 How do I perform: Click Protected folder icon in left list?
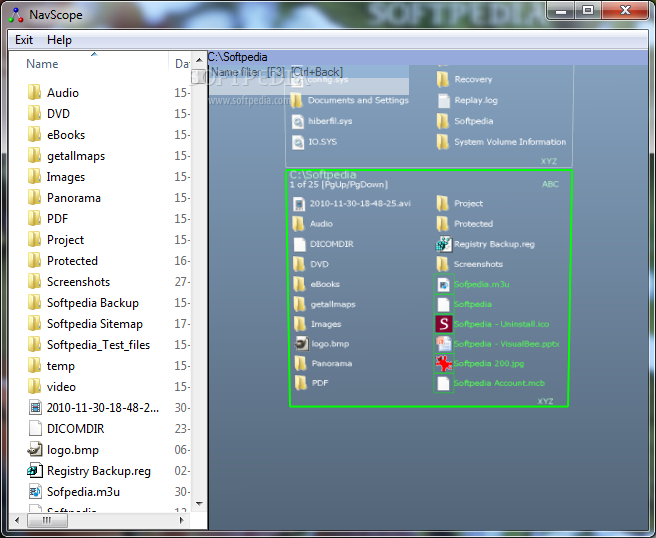pyautogui.click(x=35, y=261)
